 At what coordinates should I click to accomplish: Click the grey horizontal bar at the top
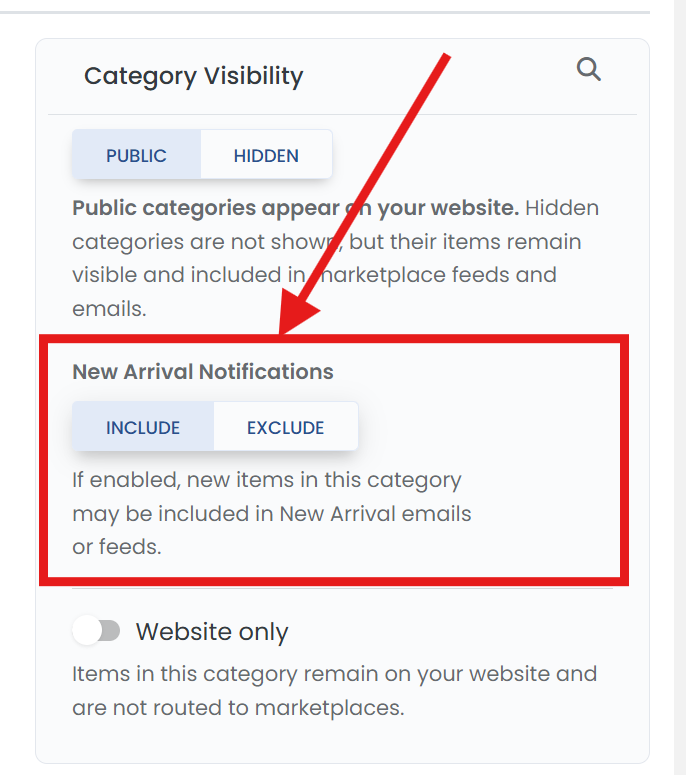click(325, 12)
